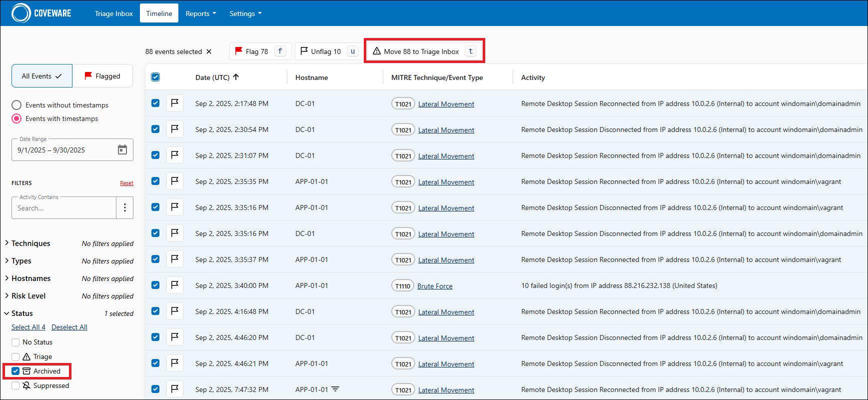
Task: Open Lateral Movement link in 2:17:48 PM row
Action: pyautogui.click(x=446, y=104)
